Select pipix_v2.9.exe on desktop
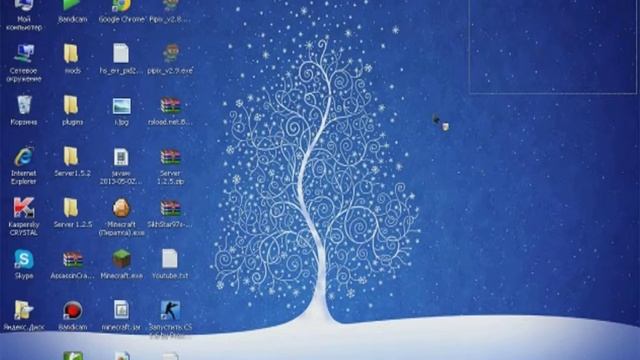This screenshot has height=360, width=640. pyautogui.click(x=170, y=59)
